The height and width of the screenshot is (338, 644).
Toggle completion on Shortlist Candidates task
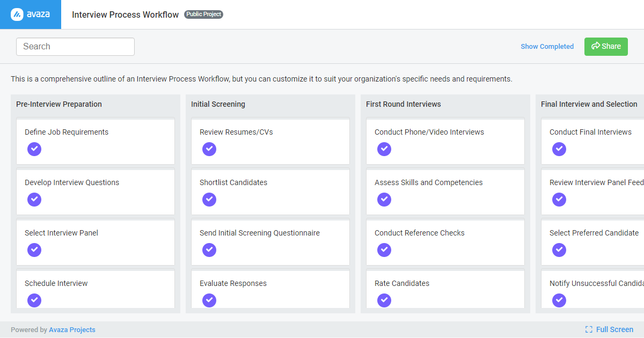209,200
